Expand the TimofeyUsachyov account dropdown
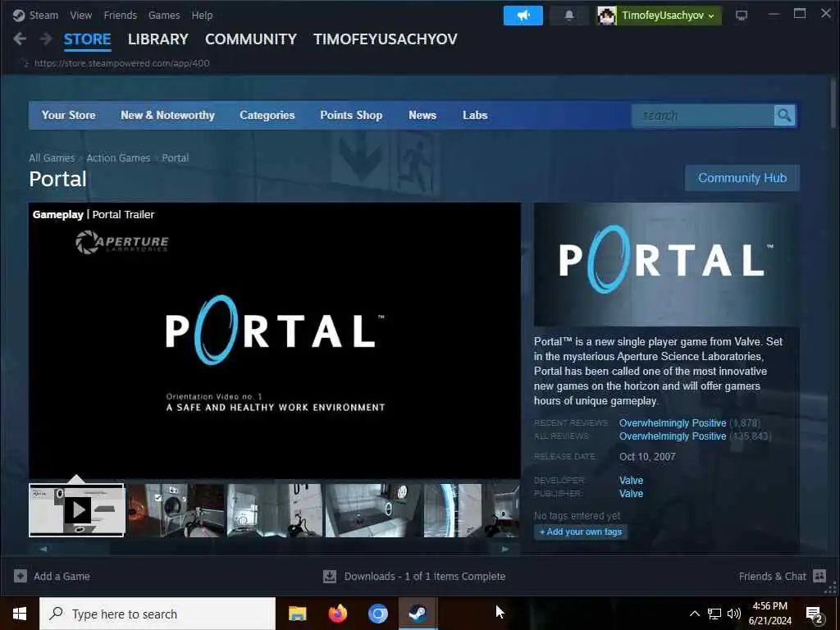The width and height of the screenshot is (840, 630). coord(711,16)
